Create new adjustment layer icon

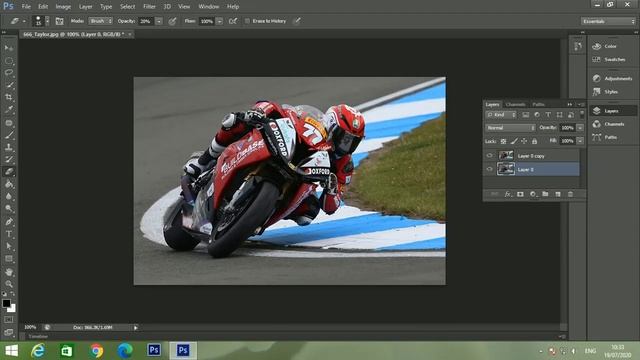533,194
